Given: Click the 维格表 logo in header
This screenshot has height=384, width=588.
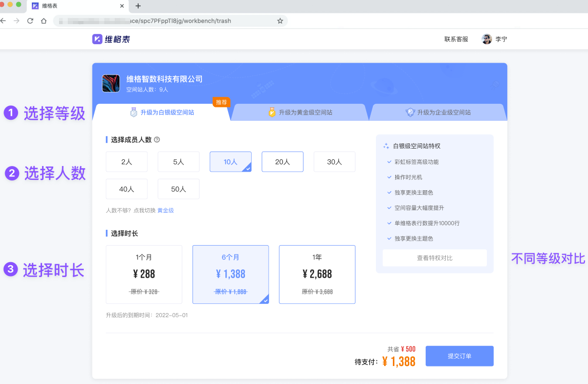Looking at the screenshot, I should [x=111, y=39].
